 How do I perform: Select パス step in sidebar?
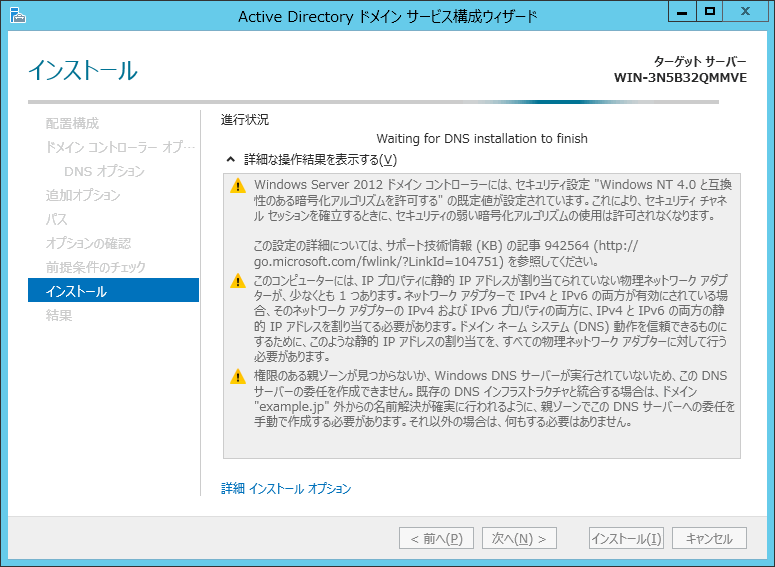click(x=56, y=219)
